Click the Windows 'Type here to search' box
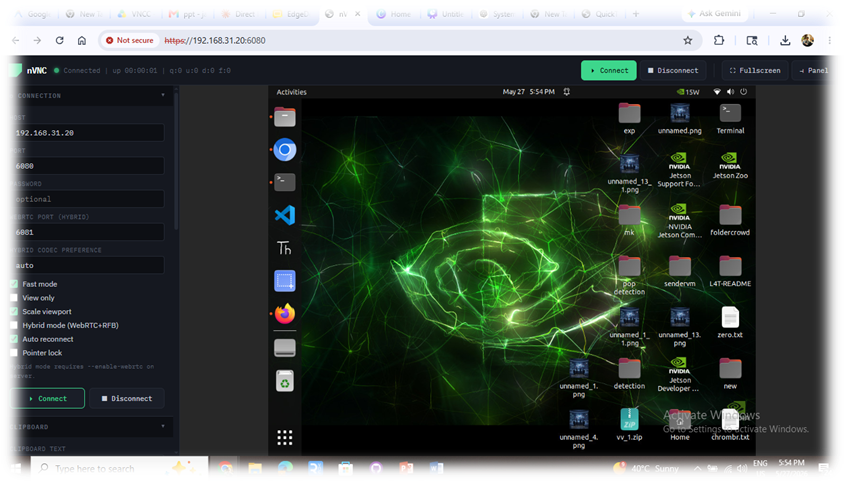The width and height of the screenshot is (845, 482). tap(120, 468)
